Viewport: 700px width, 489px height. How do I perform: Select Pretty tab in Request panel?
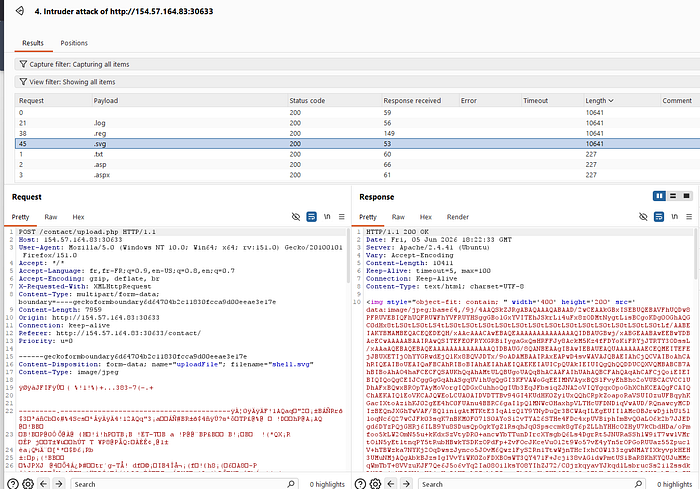coord(20,217)
